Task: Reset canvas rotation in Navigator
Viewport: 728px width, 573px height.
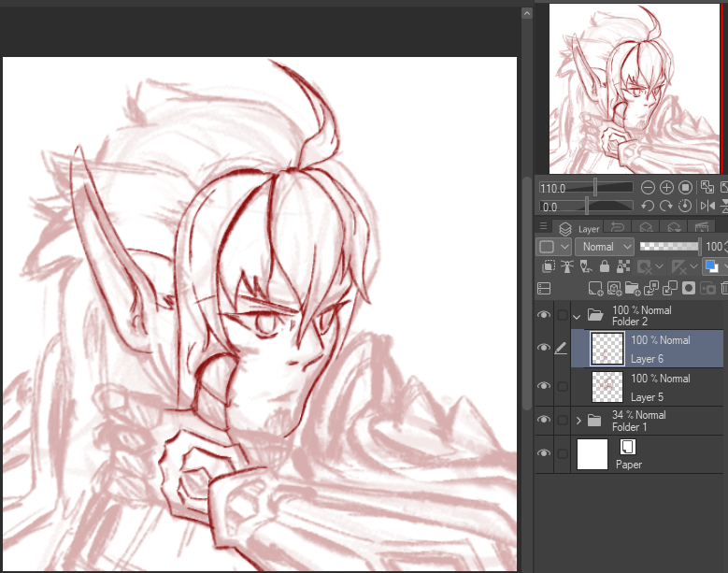Action: click(x=685, y=206)
